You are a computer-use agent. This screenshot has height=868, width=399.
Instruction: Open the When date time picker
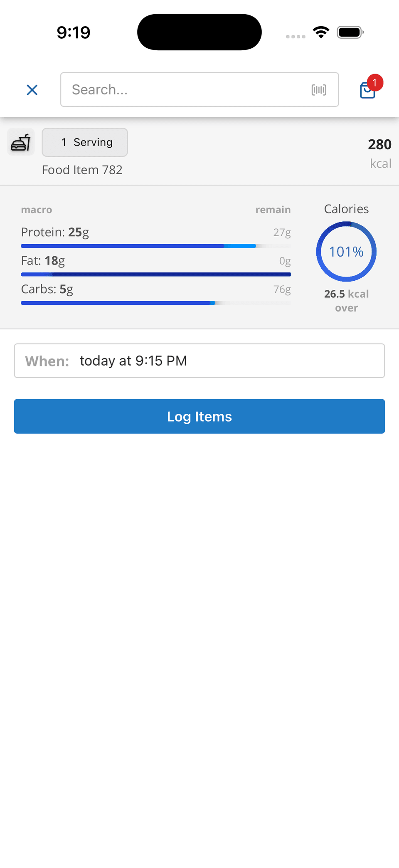pos(199,361)
